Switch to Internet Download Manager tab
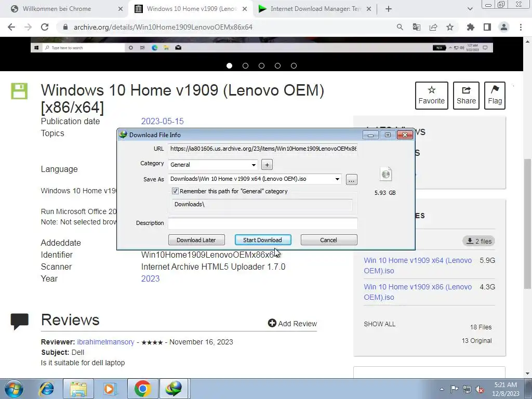Screen dimensions: 532x399 coord(315,9)
